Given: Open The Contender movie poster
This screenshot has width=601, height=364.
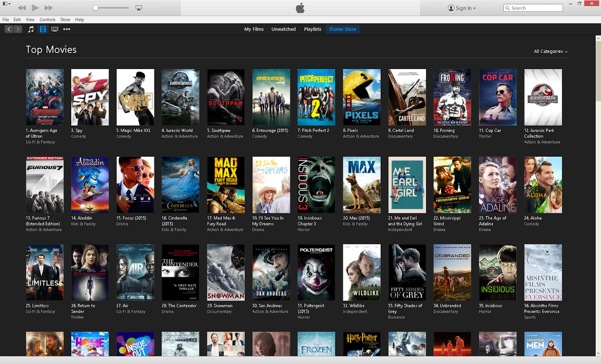Looking at the screenshot, I should pos(181,273).
